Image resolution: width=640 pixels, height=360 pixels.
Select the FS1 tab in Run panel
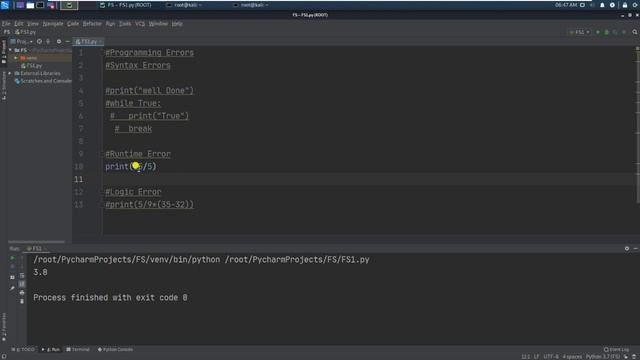36,249
